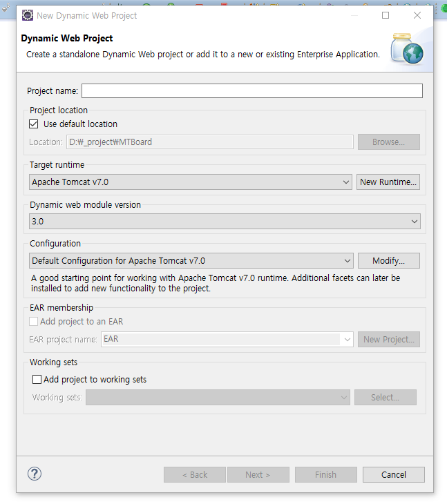The height and width of the screenshot is (504, 447).
Task: Click the Dynamic Web Project heading text
Action: [67, 38]
